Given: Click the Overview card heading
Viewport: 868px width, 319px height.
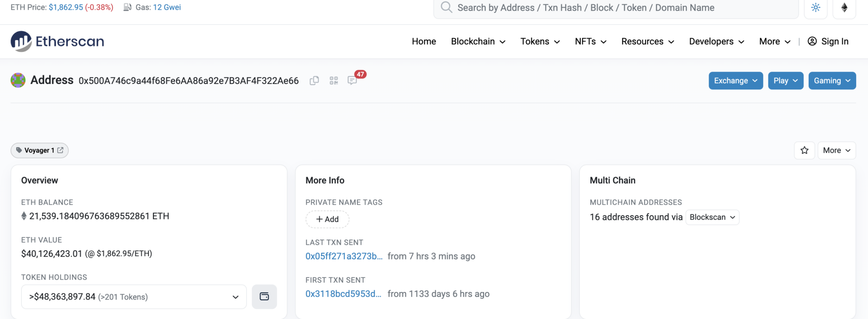Looking at the screenshot, I should coord(39,180).
